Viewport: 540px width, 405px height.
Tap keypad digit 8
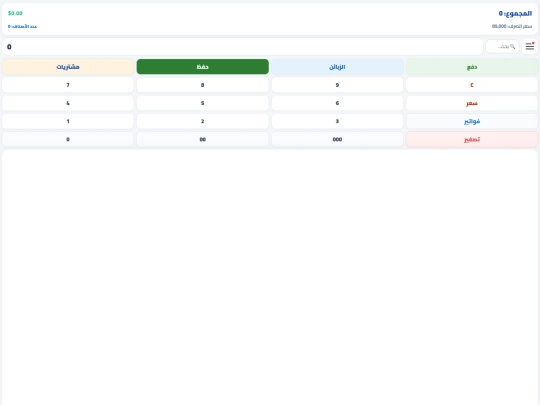(x=202, y=85)
